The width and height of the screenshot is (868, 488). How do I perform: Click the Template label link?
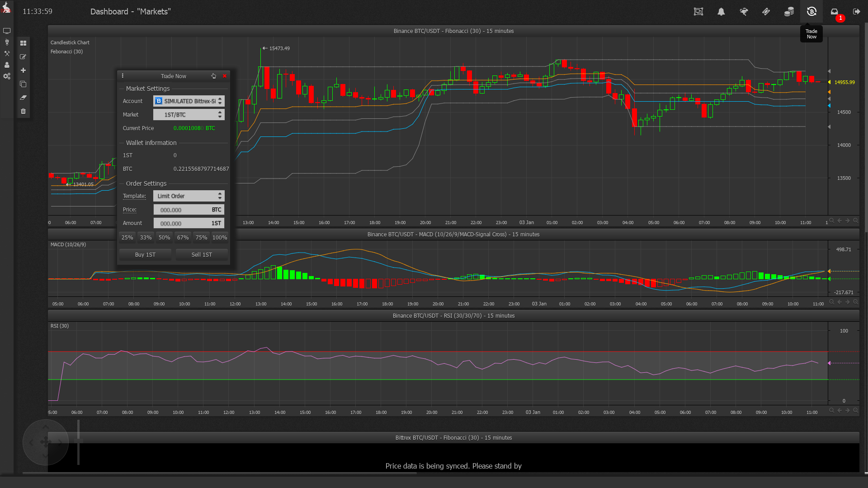click(134, 196)
